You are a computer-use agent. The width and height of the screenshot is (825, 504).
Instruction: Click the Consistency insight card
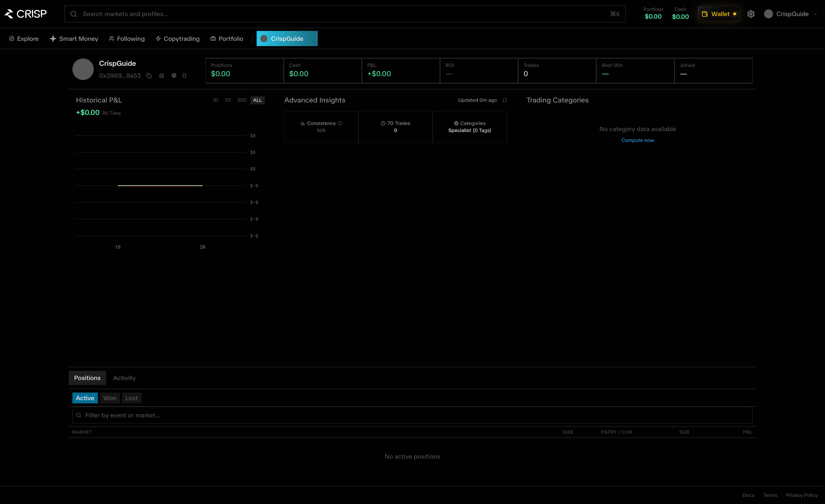tap(321, 127)
